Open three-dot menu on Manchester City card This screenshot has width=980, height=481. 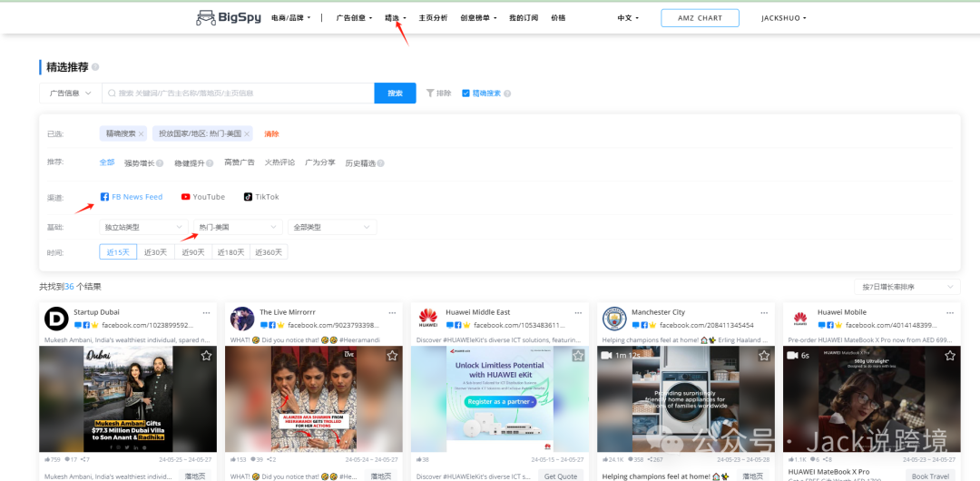click(763, 312)
